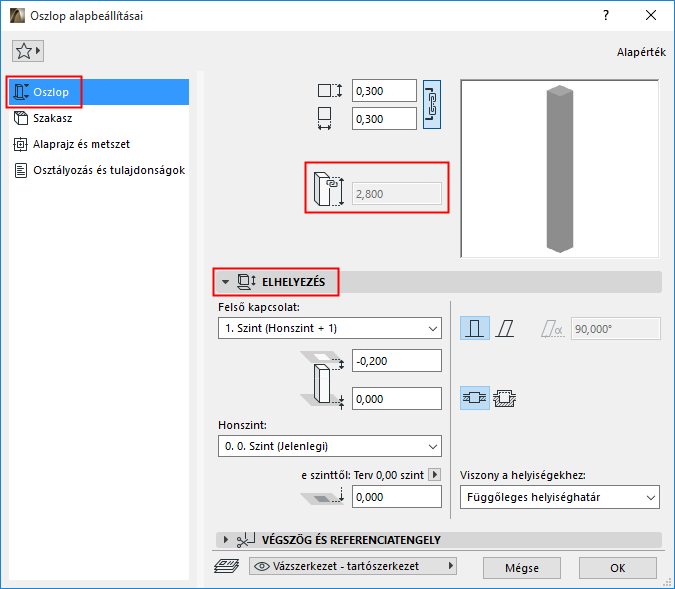Select the second wall-wrapping option
The width and height of the screenshot is (675, 589).
(x=505, y=398)
